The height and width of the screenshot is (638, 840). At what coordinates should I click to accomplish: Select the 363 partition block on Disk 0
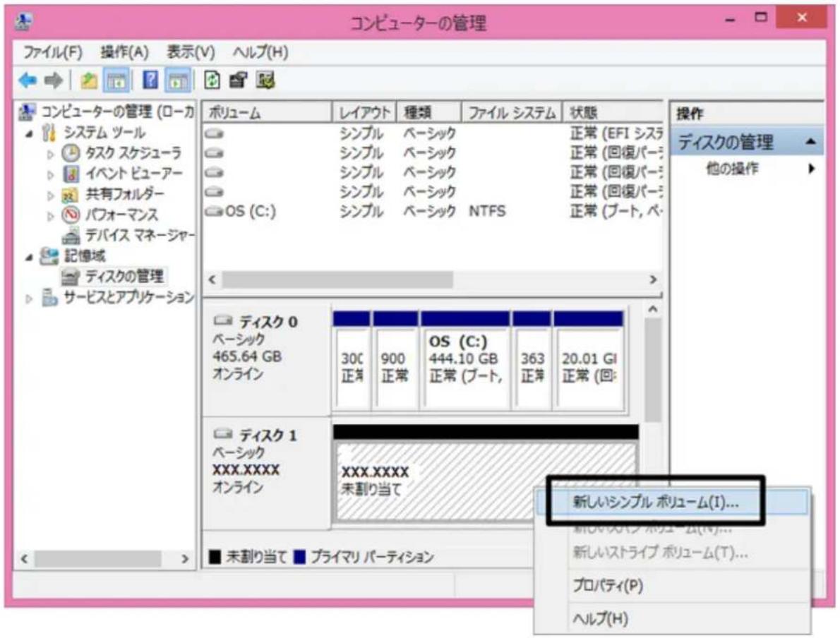point(532,360)
